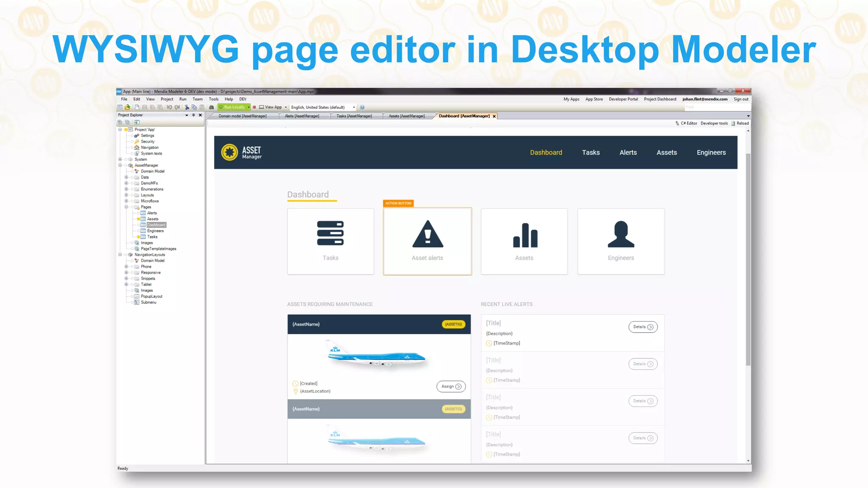Screen dimensions: 868x488
Task: Click collapse-all icon in Project Explorer
Action: [x=127, y=122]
